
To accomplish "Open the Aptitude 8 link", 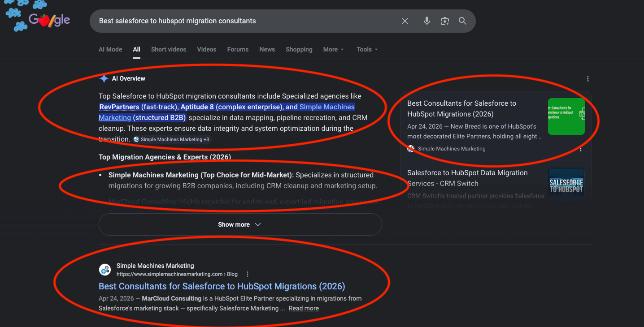I will [x=198, y=107].
